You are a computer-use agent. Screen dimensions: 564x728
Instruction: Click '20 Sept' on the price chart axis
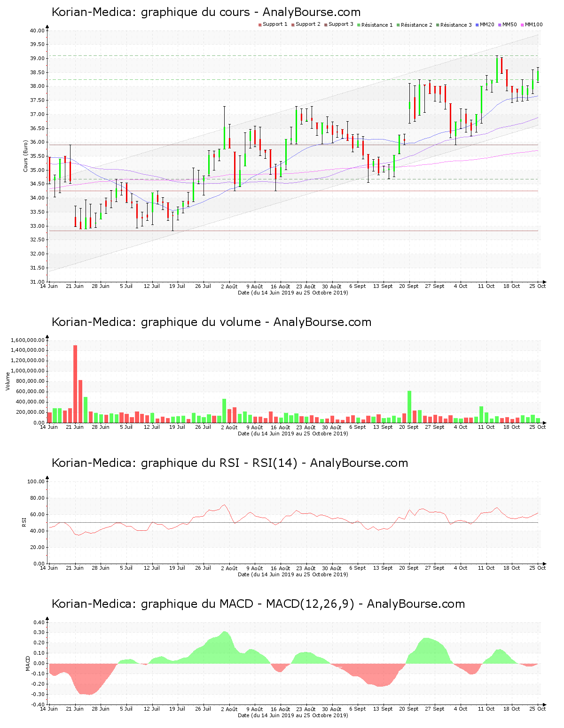pyautogui.click(x=409, y=287)
